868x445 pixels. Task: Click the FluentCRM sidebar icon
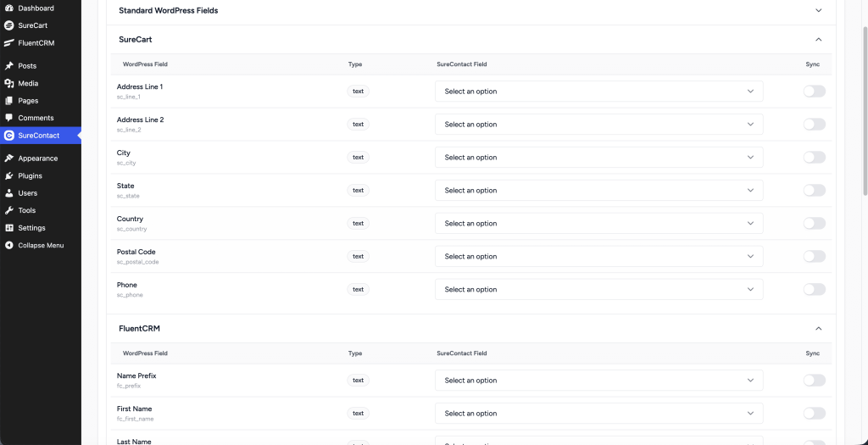coord(8,43)
